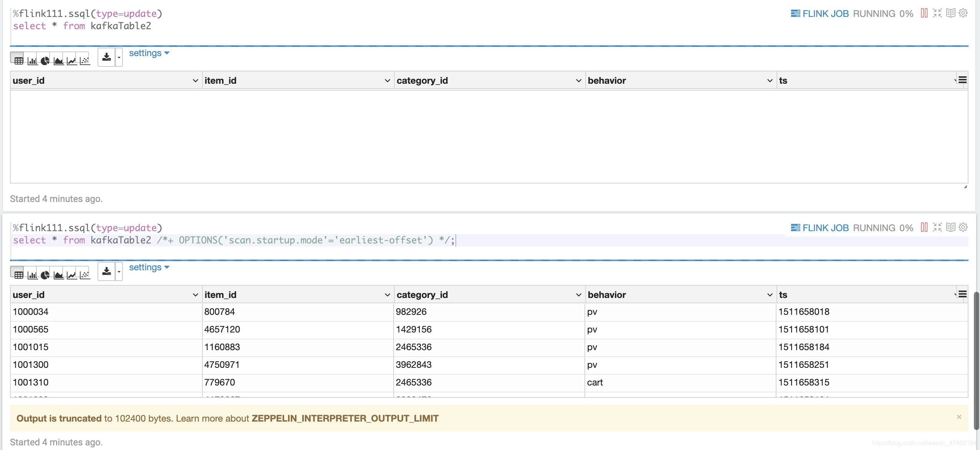Open settings gear of second paragraph
The image size is (980, 450).
tap(963, 227)
